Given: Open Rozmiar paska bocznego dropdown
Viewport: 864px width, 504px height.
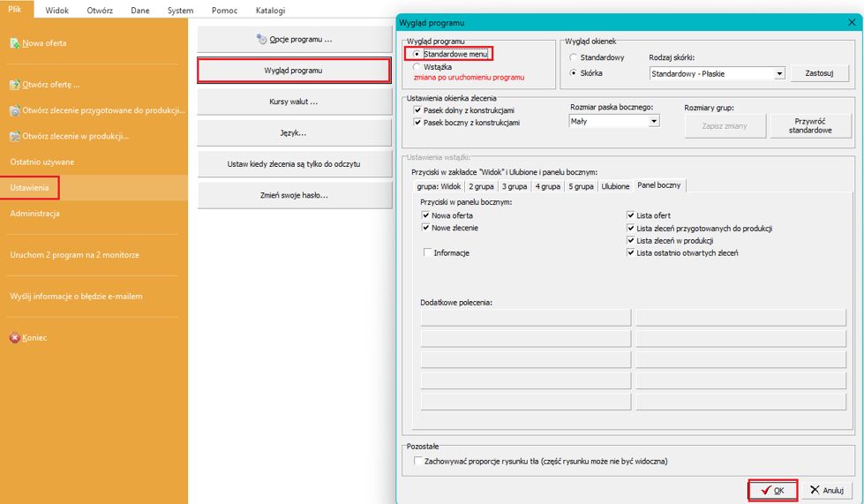Looking at the screenshot, I should tap(654, 122).
